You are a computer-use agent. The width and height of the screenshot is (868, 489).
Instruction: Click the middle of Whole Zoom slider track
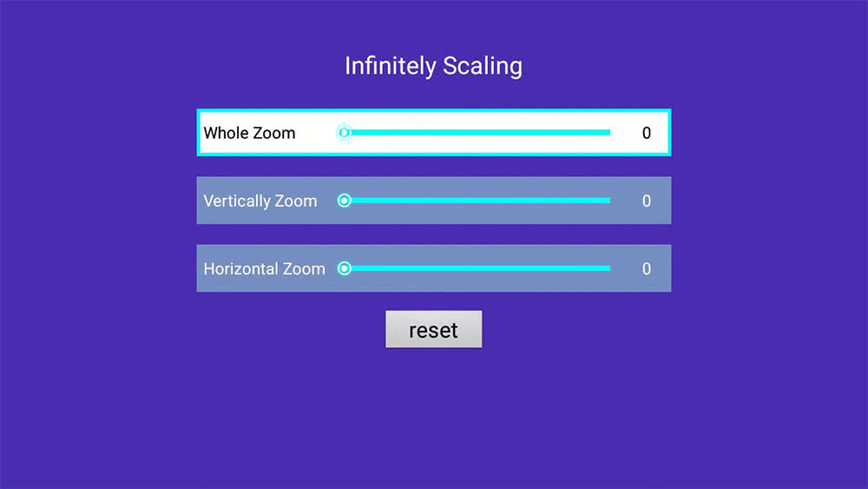(x=477, y=133)
